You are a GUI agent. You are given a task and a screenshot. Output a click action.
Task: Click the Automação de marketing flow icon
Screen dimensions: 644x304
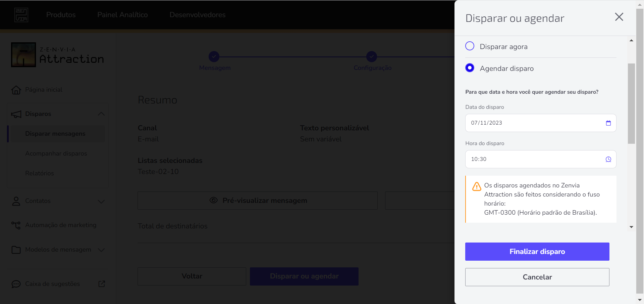[x=16, y=225]
